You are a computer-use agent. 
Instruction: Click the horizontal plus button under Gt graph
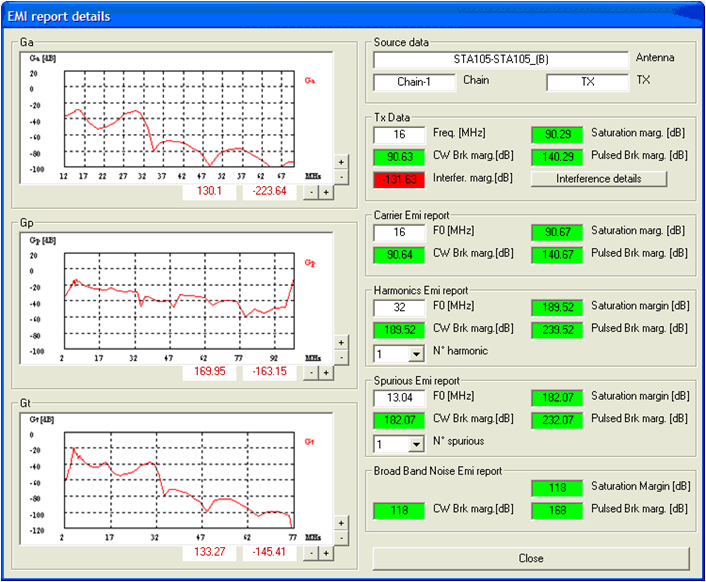(x=326, y=553)
